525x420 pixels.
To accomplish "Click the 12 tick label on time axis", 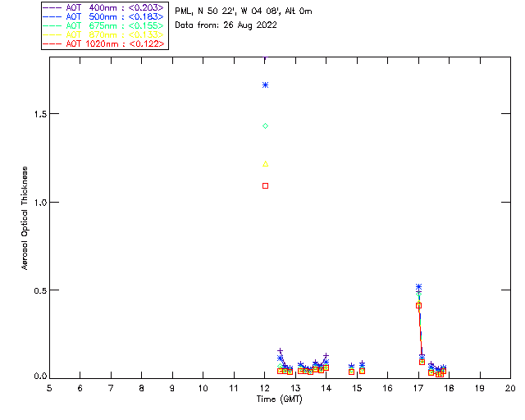I will [264, 387].
